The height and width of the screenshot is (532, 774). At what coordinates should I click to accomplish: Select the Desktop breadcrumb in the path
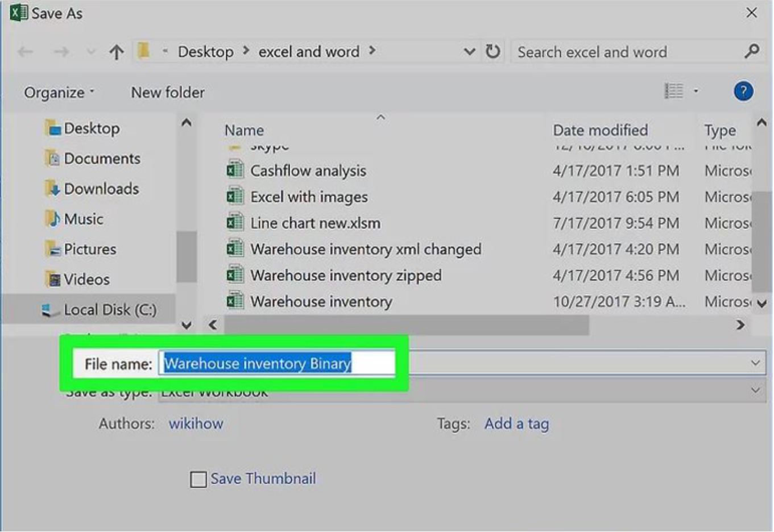coord(205,52)
